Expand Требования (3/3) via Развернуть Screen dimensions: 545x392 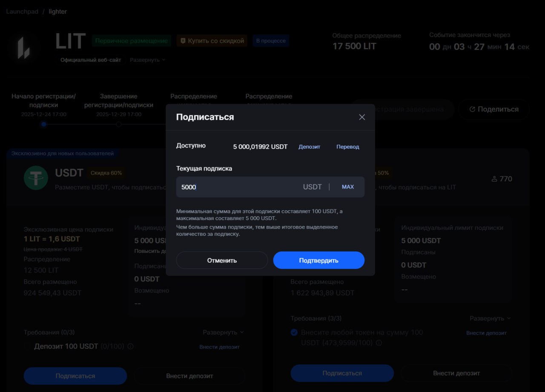(x=490, y=318)
